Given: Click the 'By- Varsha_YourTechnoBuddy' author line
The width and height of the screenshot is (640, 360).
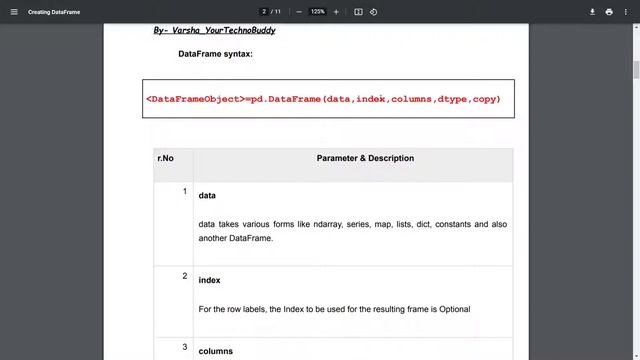Looking at the screenshot, I should (x=214, y=30).
